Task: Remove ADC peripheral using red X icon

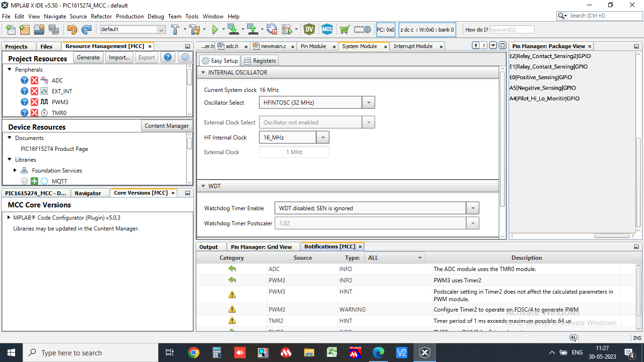Action: point(34,81)
